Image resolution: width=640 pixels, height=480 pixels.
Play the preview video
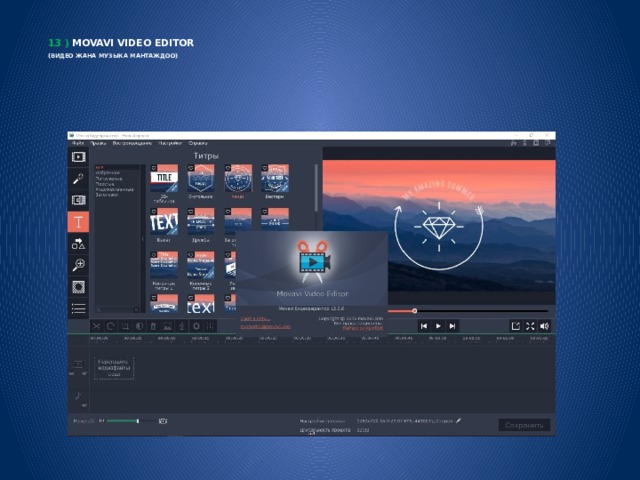438,326
